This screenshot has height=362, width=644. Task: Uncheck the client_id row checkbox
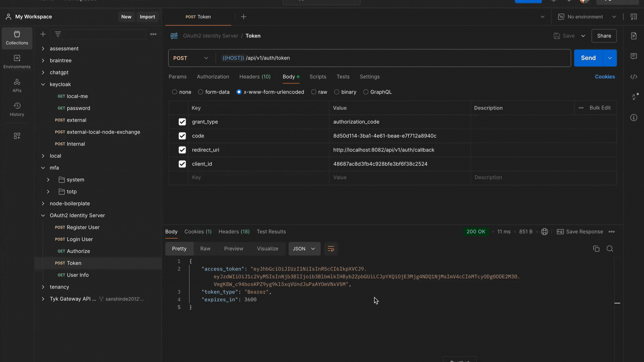(x=182, y=164)
